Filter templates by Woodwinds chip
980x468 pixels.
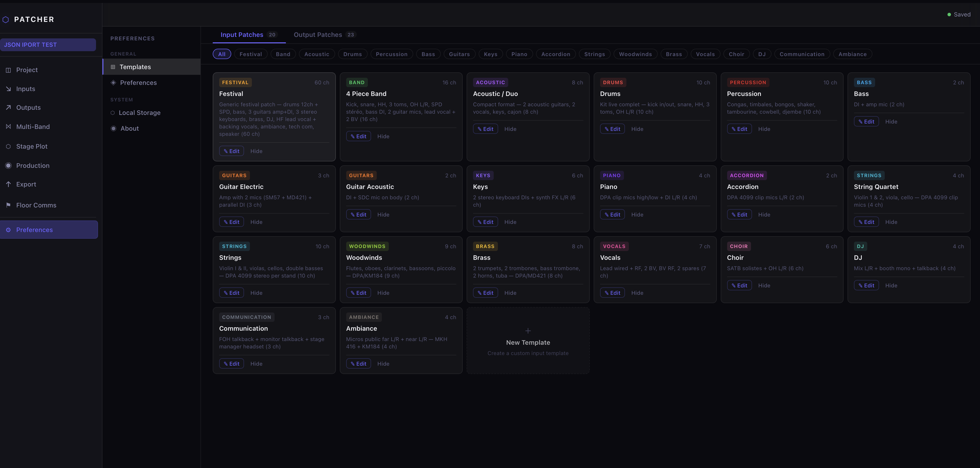pyautogui.click(x=635, y=54)
